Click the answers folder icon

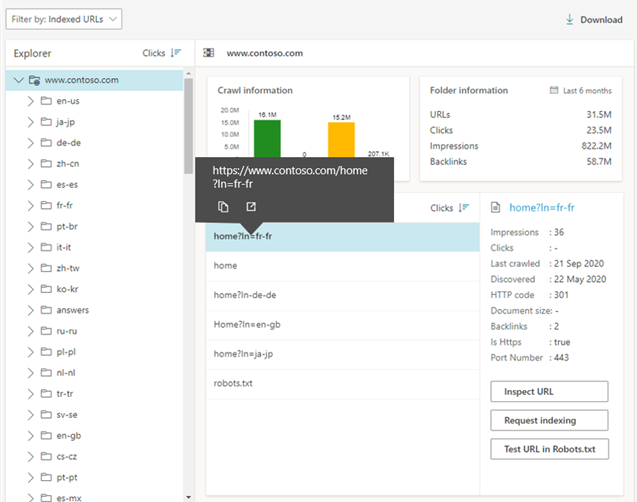[x=46, y=310]
